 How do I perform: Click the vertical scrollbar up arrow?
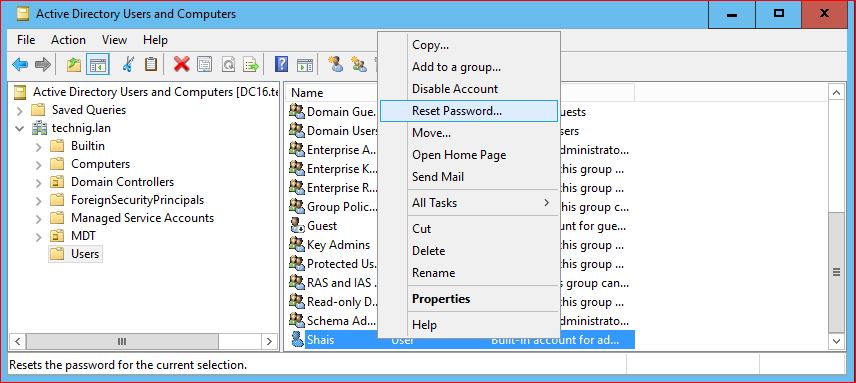click(x=837, y=92)
